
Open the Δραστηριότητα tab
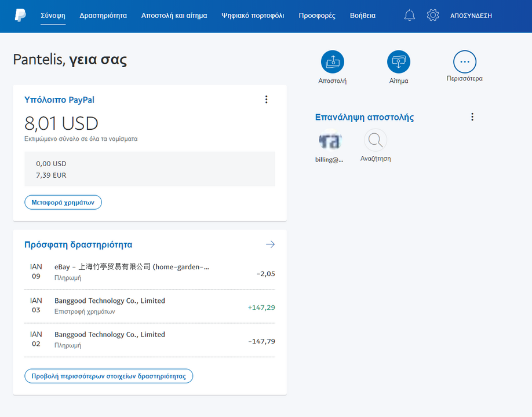click(103, 16)
